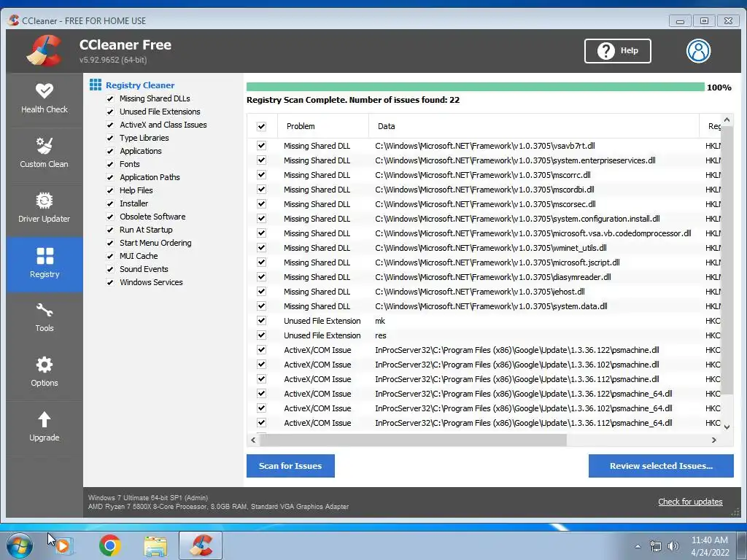Open the Tools section
Viewport: 747px width, 560px height.
(x=44, y=319)
